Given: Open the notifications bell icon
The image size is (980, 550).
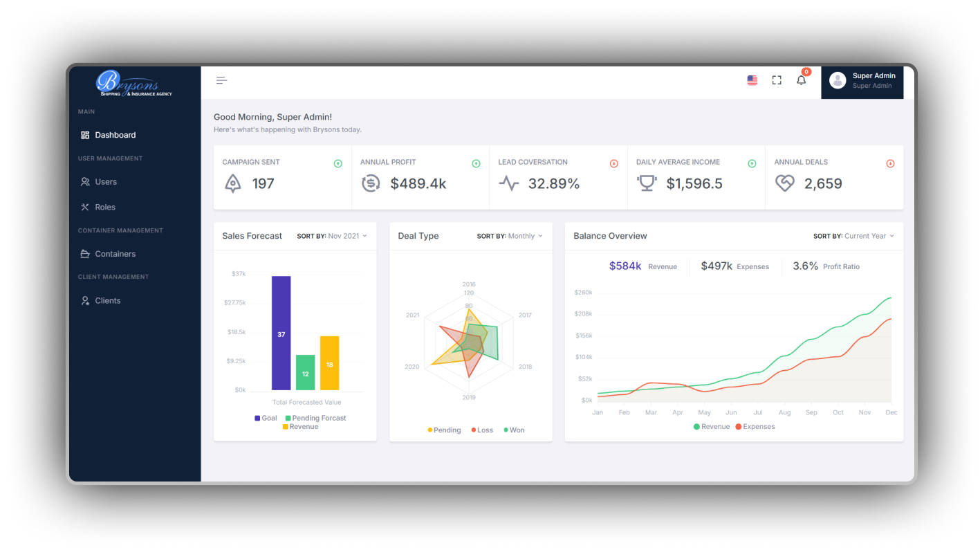Looking at the screenshot, I should pos(801,80).
